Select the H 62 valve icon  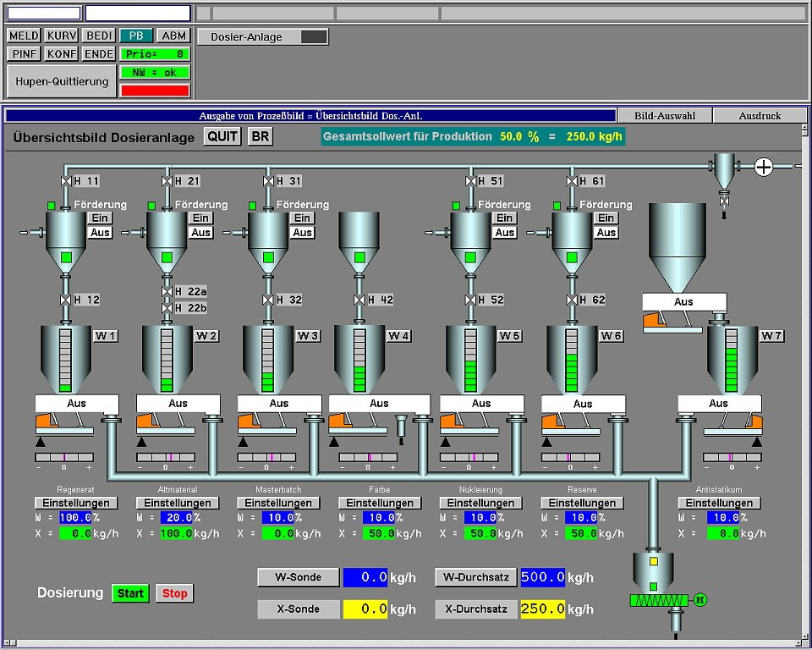(572, 300)
